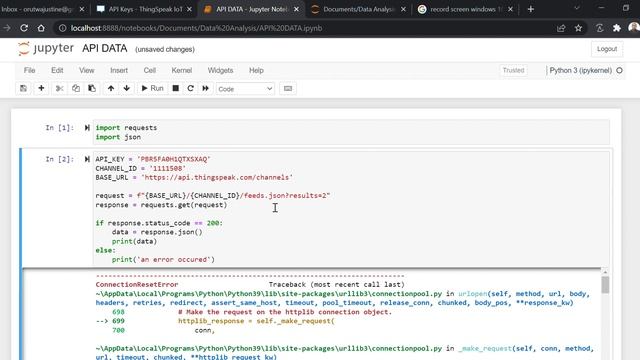Click into the import requests cell
Viewport: 640px width, 360px height.
pos(351,132)
